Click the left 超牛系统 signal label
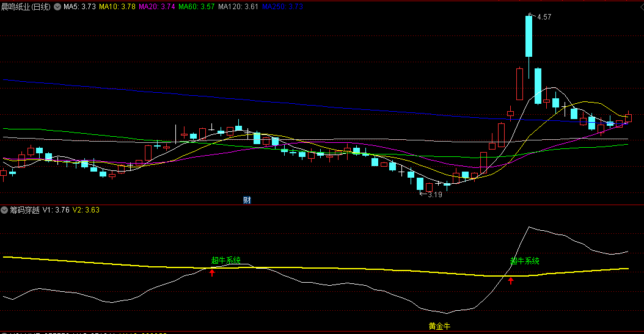 tap(226, 260)
